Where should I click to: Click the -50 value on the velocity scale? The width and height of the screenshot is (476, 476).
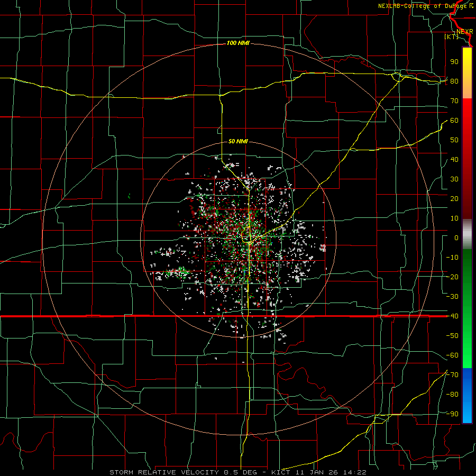coord(452,335)
